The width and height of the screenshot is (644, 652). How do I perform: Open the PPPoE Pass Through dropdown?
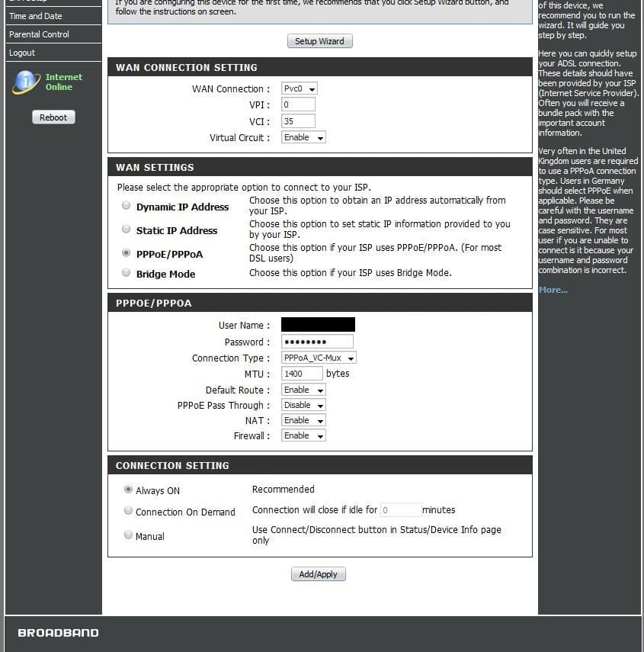(303, 405)
